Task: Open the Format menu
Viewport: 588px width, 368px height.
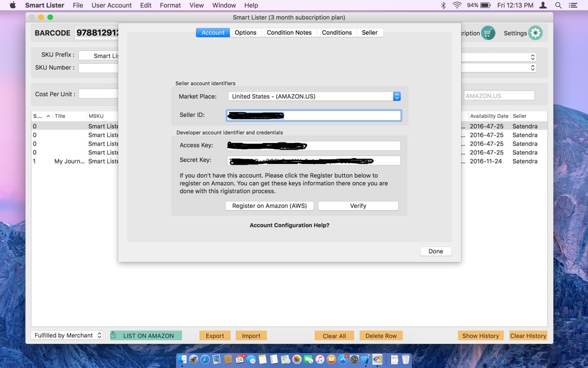Action: point(170,5)
